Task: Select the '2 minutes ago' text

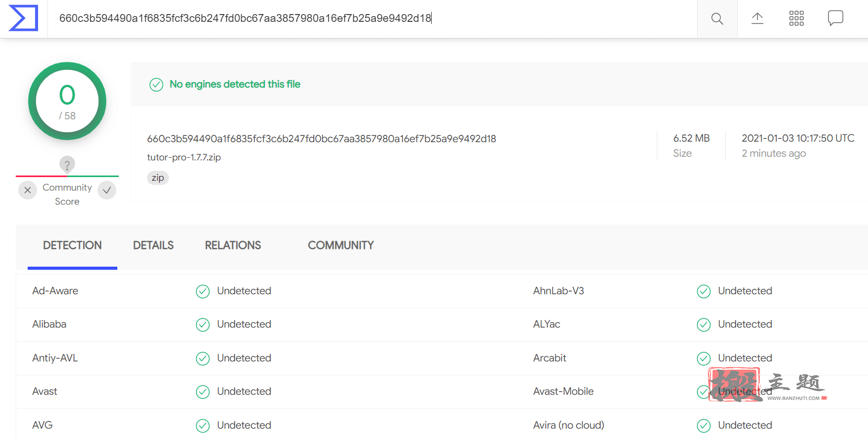Action: pyautogui.click(x=774, y=153)
